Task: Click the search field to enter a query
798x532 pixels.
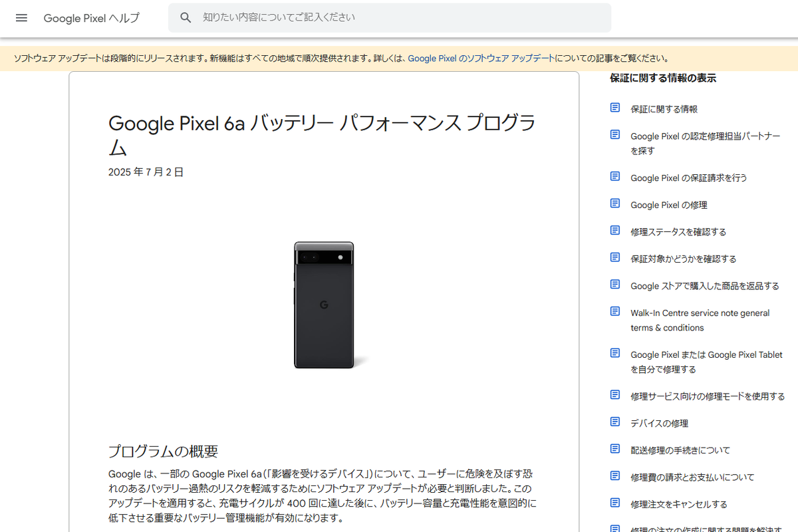Action: (x=390, y=18)
